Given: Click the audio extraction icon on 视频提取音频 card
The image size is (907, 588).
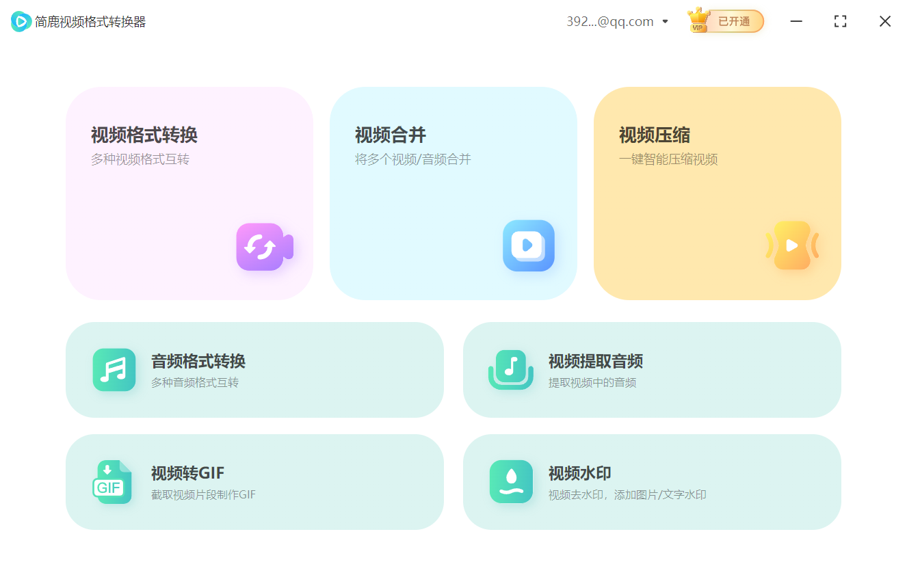Looking at the screenshot, I should tap(512, 370).
